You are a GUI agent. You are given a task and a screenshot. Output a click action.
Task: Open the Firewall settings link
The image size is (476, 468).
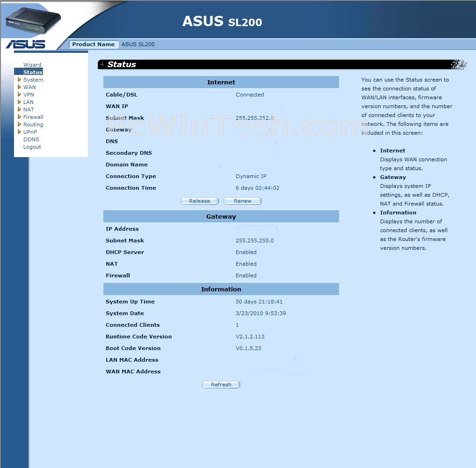click(x=33, y=117)
